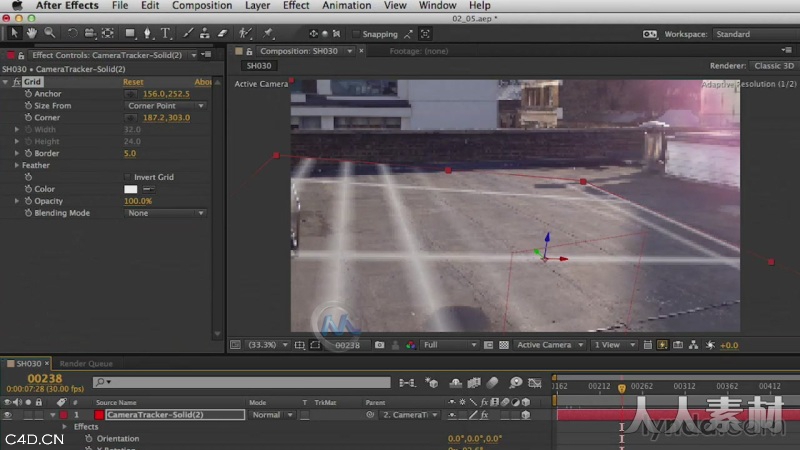Select the Pen tool

[x=147, y=34]
